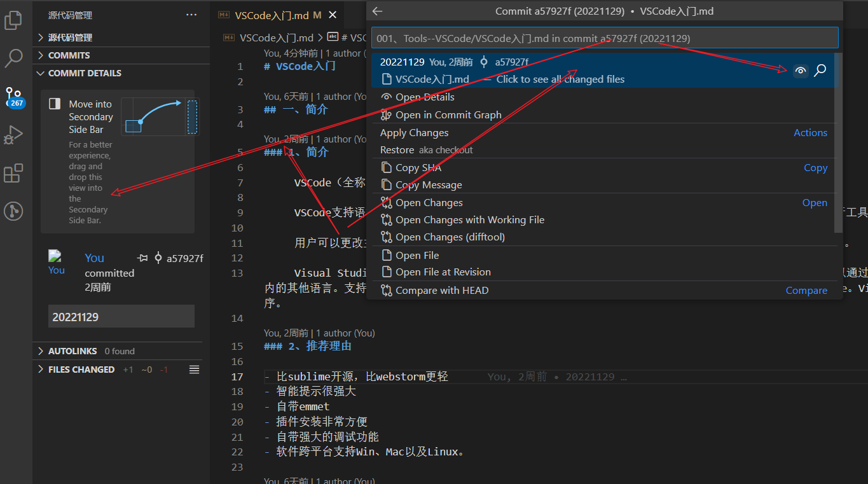Viewport: 868px width, 484px height.
Task: Toggle the eye icon on the 20221129 commit row
Action: (801, 71)
